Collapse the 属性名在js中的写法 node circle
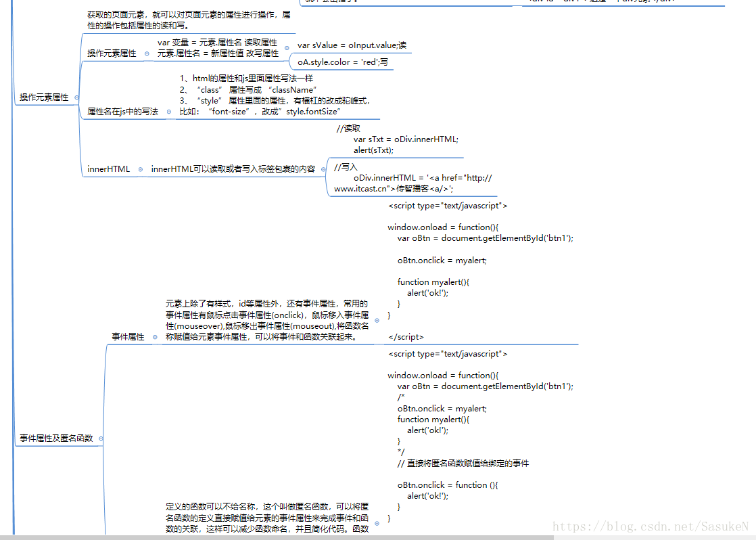This screenshot has width=756, height=540. 169,112
